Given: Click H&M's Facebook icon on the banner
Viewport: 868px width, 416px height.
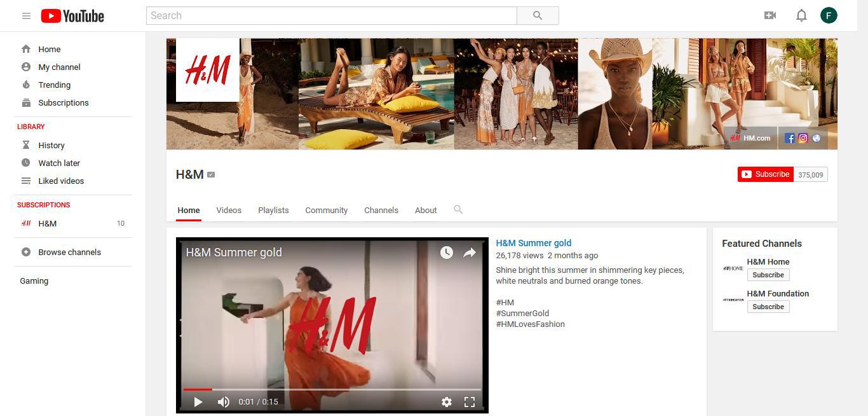Looking at the screenshot, I should (789, 137).
